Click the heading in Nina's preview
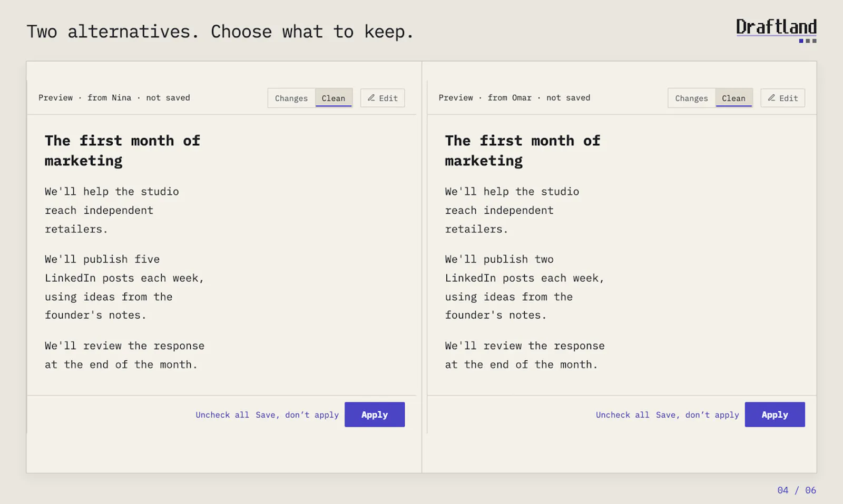Screen dimensions: 843x504 [122, 151]
